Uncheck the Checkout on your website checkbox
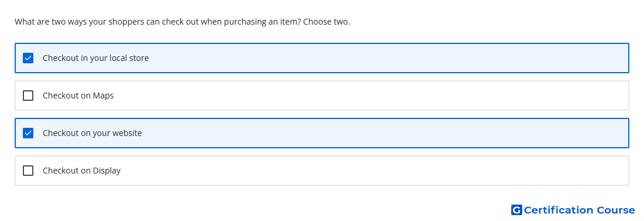 28,133
